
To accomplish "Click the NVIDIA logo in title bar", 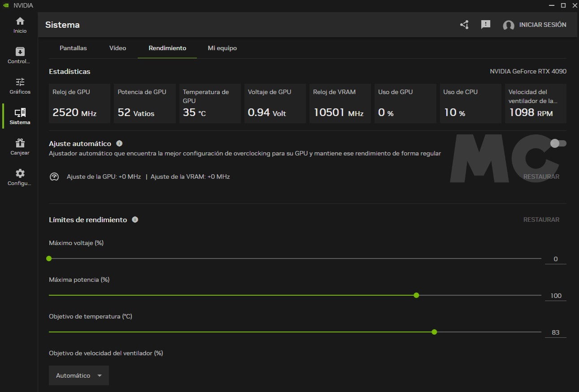I will pos(6,5).
